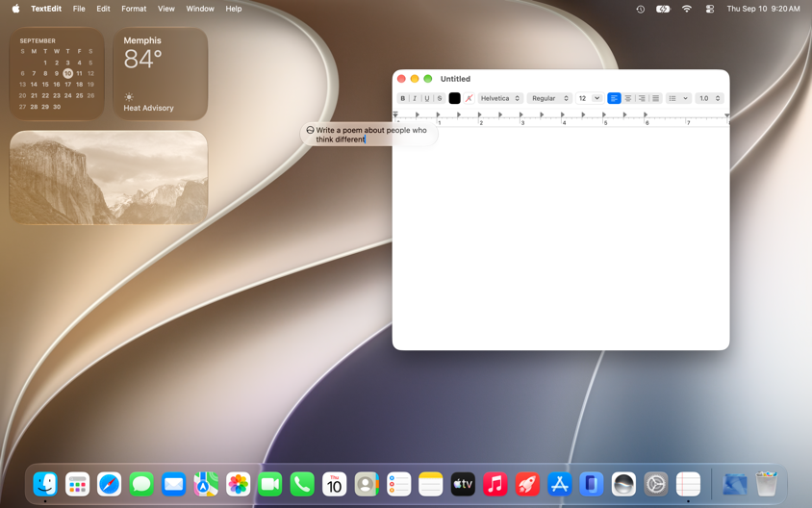Open Control Center from menu bar
Image resolution: width=812 pixels, height=508 pixels.
click(709, 9)
